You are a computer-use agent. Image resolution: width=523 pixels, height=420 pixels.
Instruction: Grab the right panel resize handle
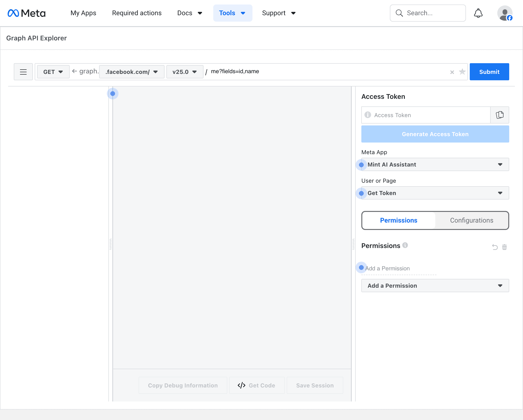pyautogui.click(x=354, y=244)
